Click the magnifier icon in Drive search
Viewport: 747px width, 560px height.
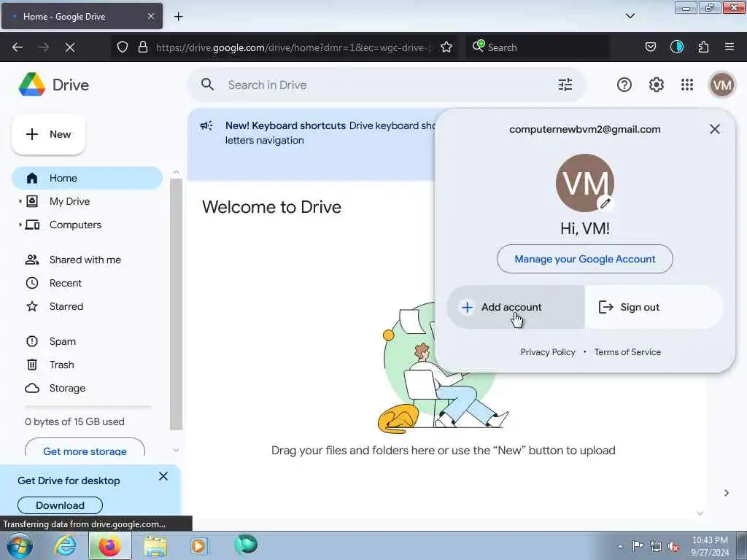[207, 85]
